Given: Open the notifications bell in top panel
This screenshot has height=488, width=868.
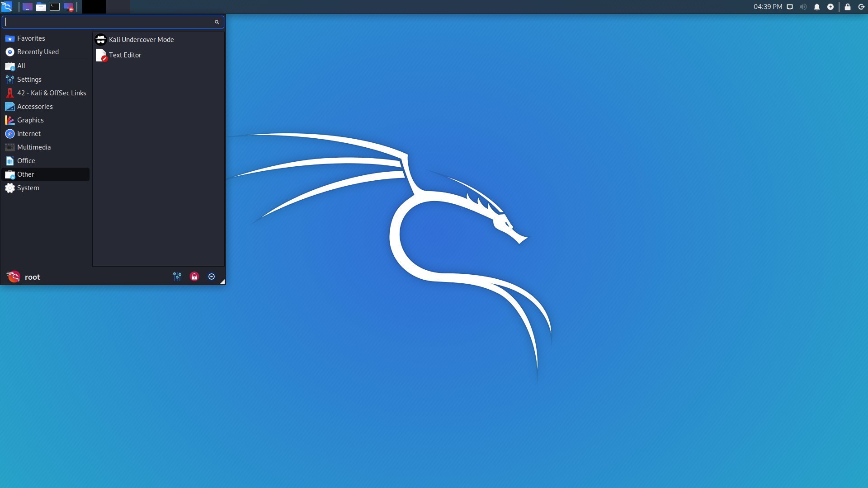Looking at the screenshot, I should [x=817, y=7].
